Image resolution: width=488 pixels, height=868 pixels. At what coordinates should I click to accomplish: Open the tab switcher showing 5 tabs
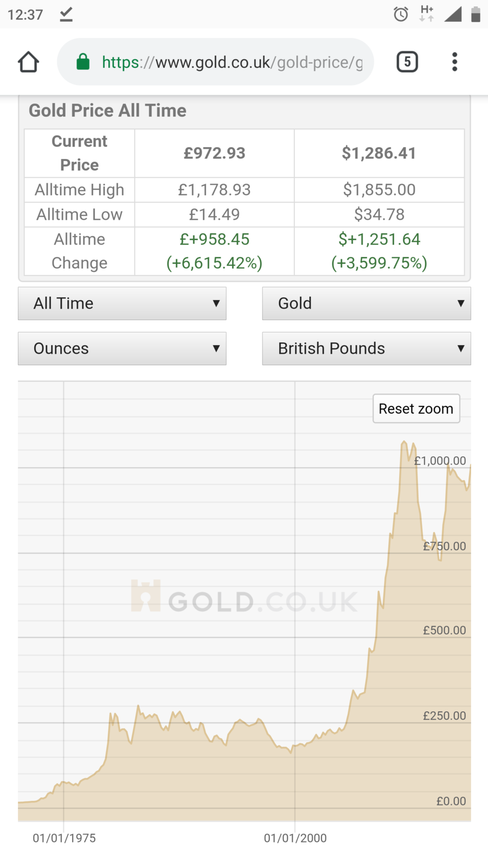pos(407,62)
